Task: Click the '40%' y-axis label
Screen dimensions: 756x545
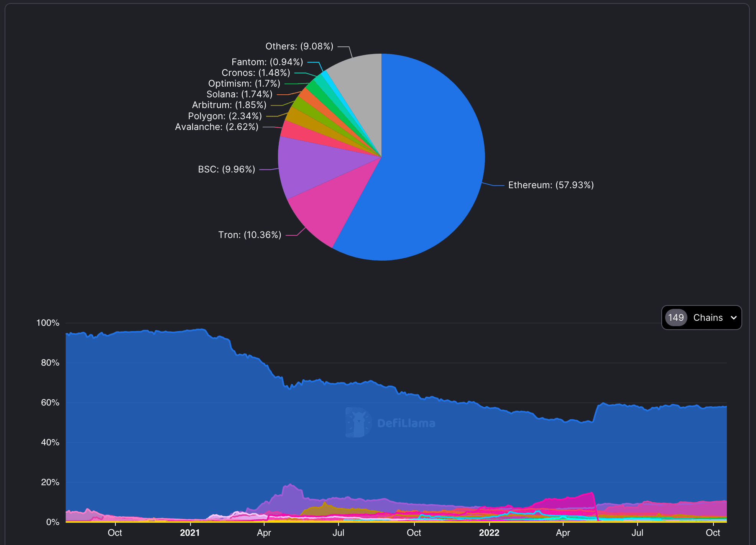Action: pyautogui.click(x=50, y=443)
